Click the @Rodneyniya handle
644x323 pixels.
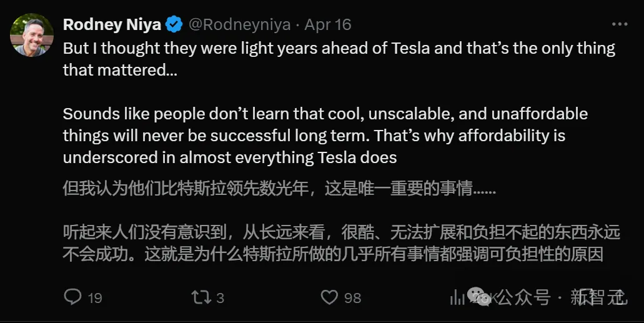tap(239, 25)
